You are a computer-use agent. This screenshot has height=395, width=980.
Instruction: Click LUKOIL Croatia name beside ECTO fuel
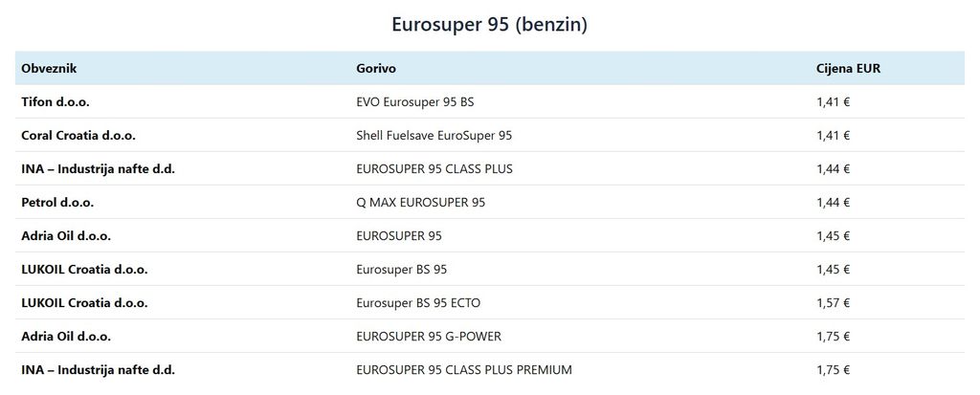tap(84, 303)
